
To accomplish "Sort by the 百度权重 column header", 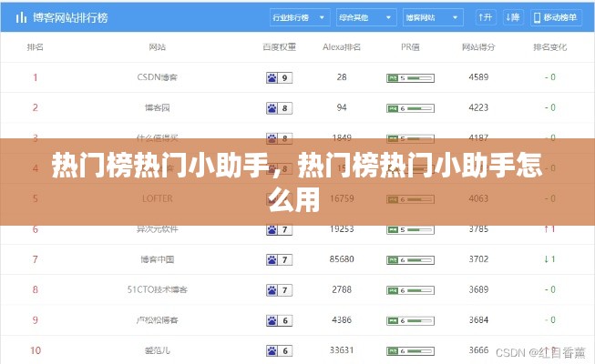I will click(279, 46).
